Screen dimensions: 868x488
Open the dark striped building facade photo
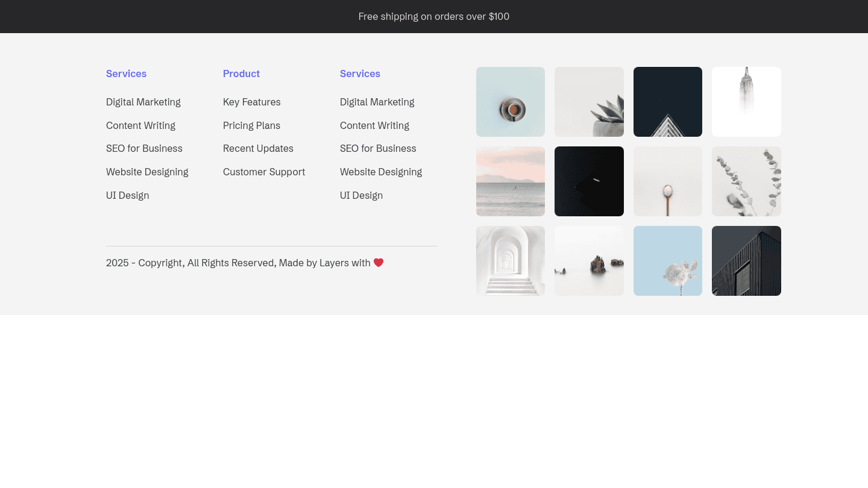tap(746, 261)
